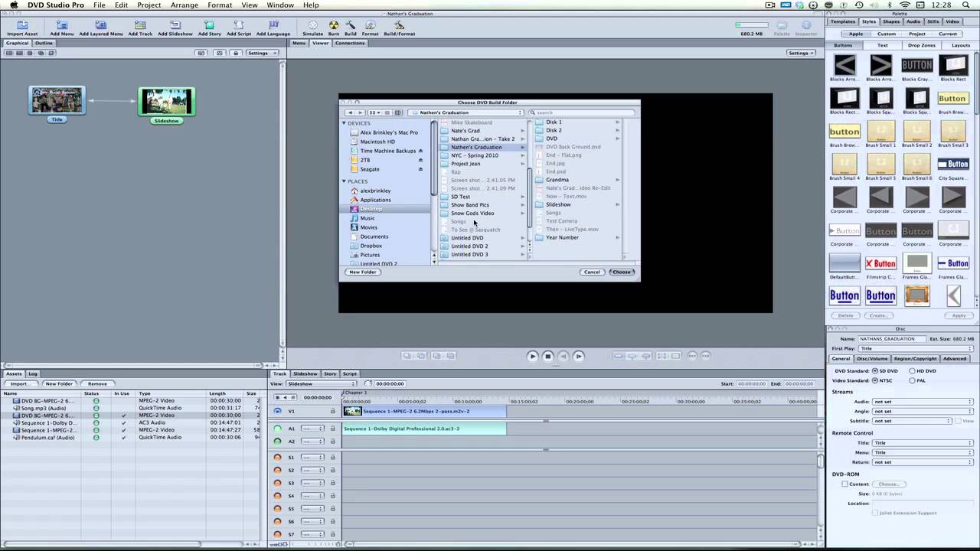Select PAL video standard
The height and width of the screenshot is (551, 980).
(913, 380)
